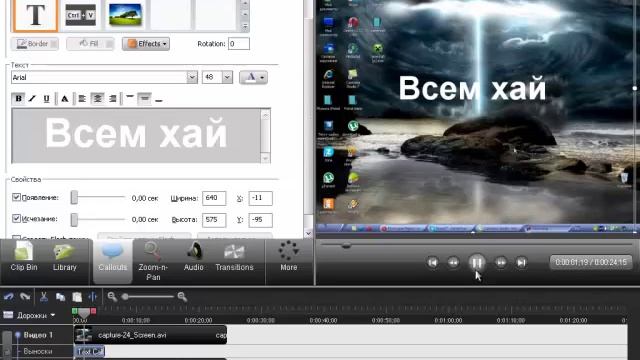The height and width of the screenshot is (360, 640).
Task: Open the Audio tab
Action: [193, 257]
